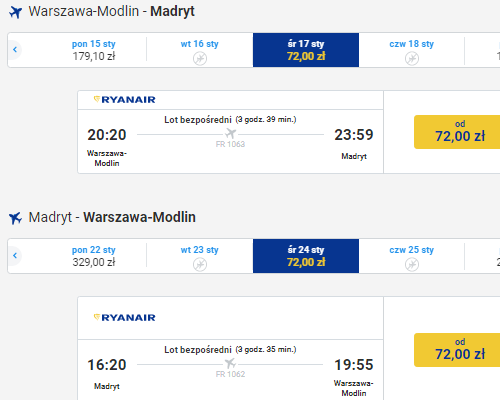Click the no-flight icon under wt 23 sty
The height and width of the screenshot is (400, 500).
coord(200,265)
